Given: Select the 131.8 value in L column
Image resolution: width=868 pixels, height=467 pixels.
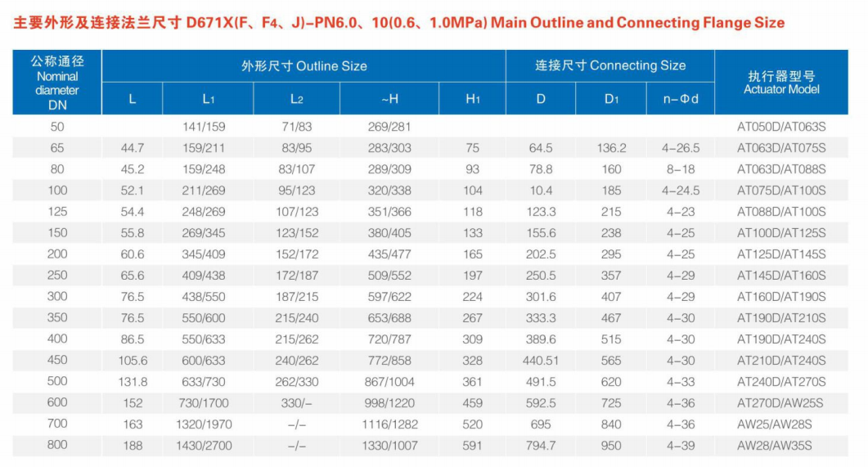Looking at the screenshot, I should click(133, 382).
